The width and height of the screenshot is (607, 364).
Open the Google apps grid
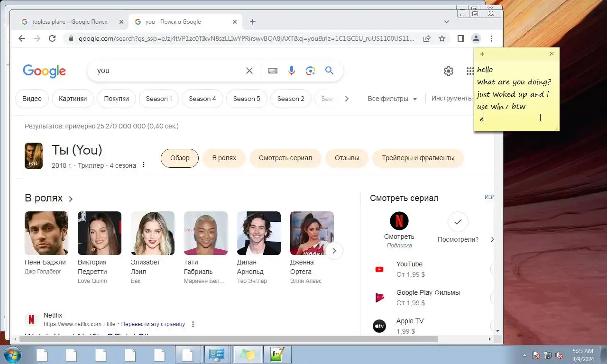tap(470, 71)
